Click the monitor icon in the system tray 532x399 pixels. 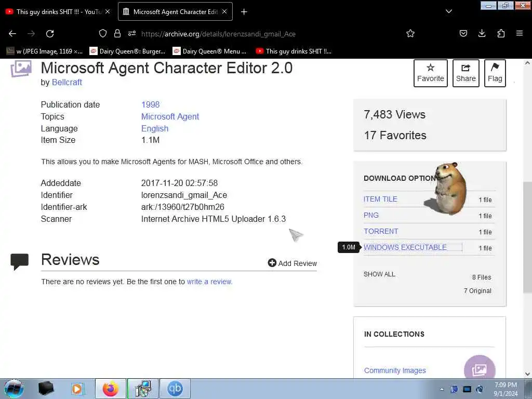pyautogui.click(x=467, y=389)
